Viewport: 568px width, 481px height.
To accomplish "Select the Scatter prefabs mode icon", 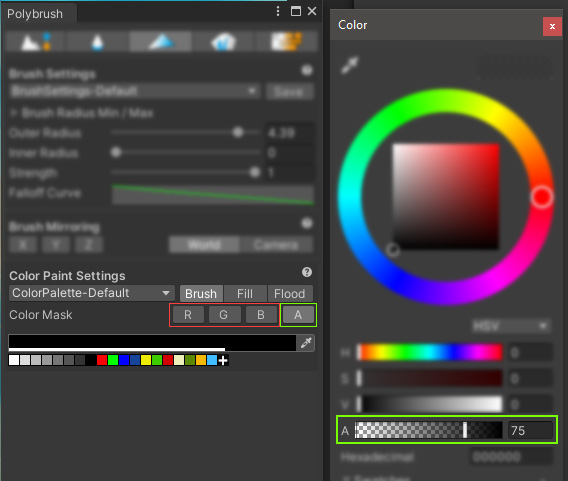I will tap(224, 42).
